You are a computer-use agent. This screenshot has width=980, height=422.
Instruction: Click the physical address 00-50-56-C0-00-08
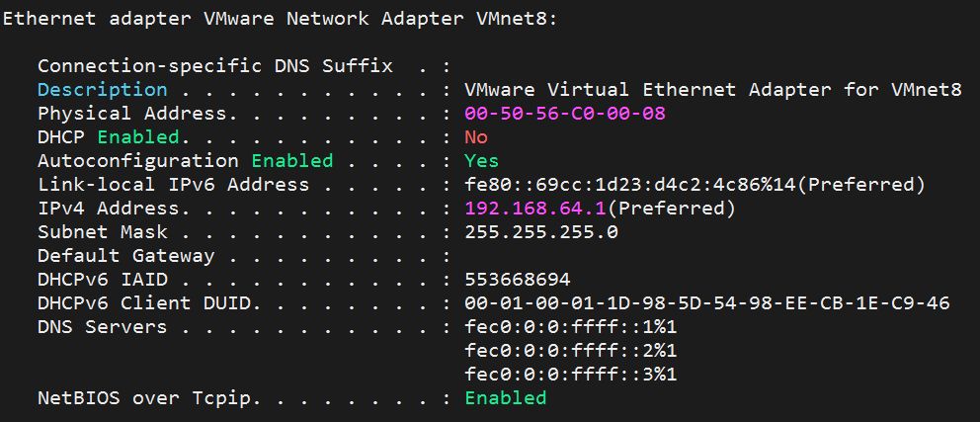565,114
